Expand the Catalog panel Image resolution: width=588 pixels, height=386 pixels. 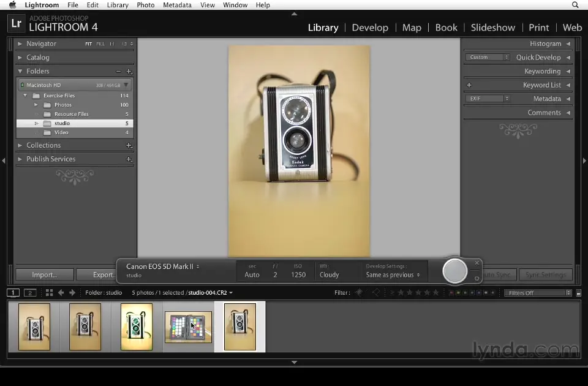click(20, 58)
